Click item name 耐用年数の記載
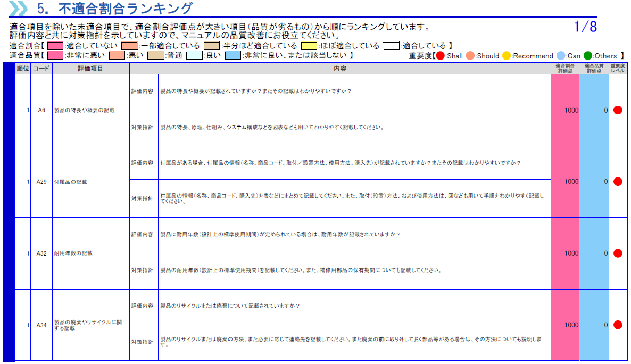Screen dimensions: 631x364 pos(73,253)
